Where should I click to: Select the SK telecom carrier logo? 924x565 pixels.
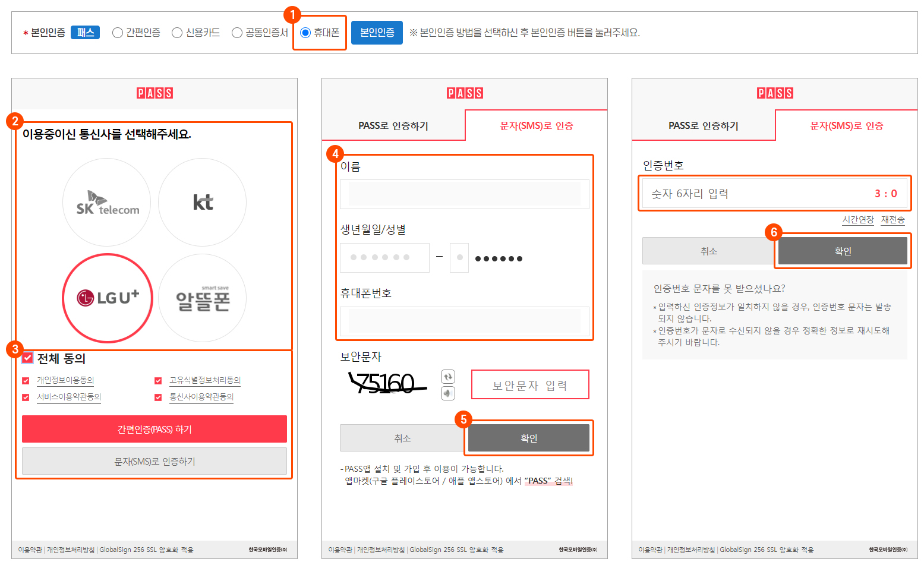[107, 203]
